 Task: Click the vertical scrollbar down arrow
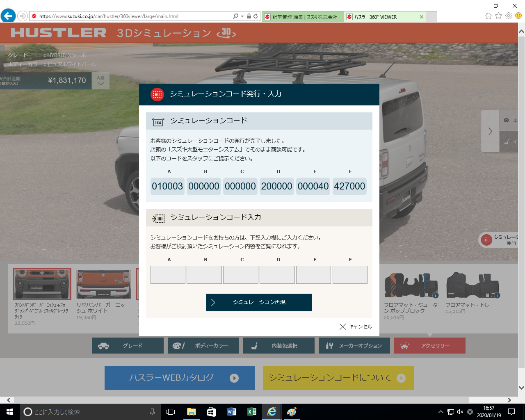pyautogui.click(x=521, y=388)
